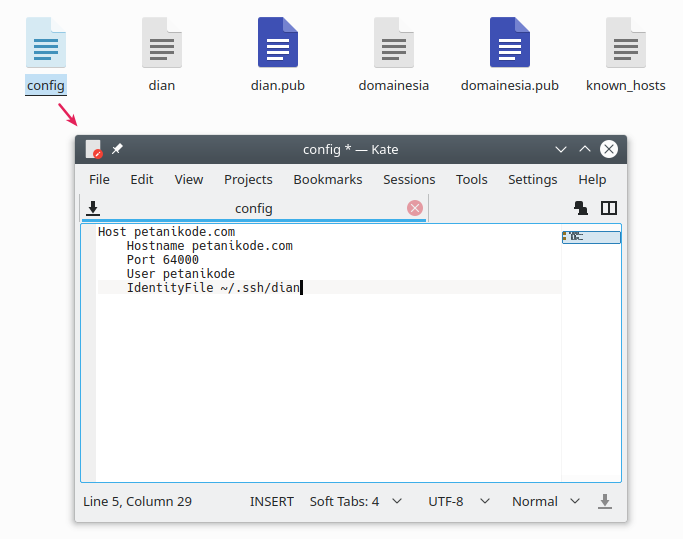Select the dian.pub file icon
683x539 pixels.
click(x=278, y=43)
